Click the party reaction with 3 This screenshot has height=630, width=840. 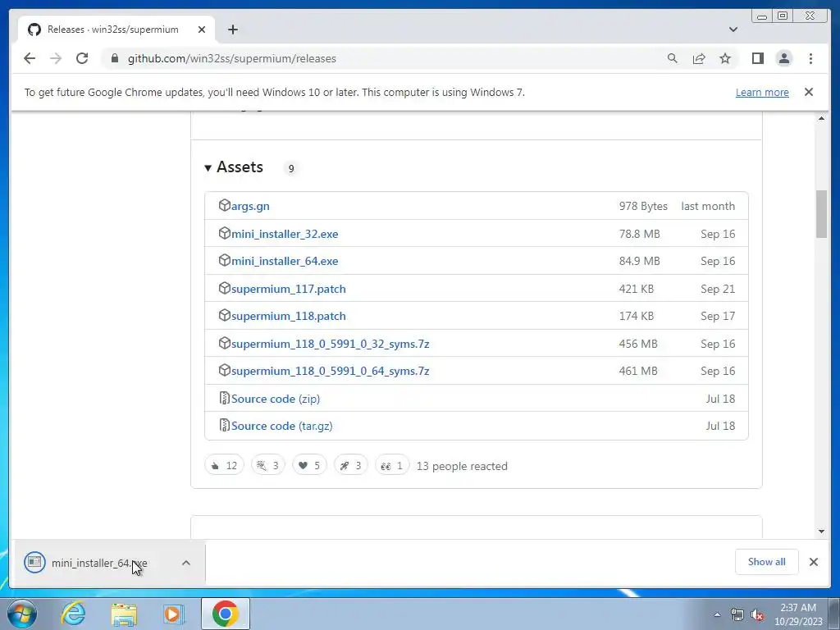[x=268, y=466]
